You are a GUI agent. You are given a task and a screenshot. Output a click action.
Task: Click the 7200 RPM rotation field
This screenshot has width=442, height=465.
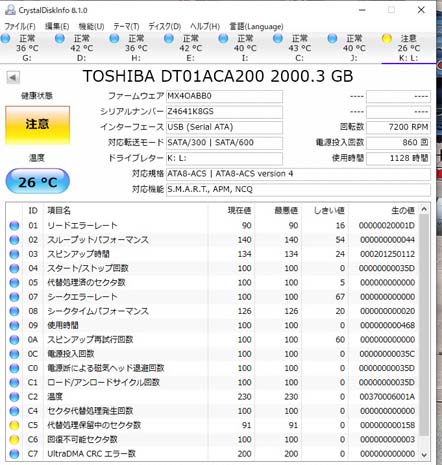(398, 127)
